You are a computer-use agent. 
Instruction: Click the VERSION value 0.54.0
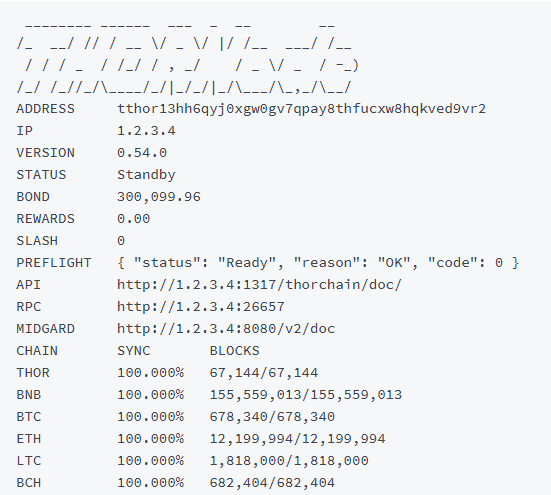click(x=142, y=153)
